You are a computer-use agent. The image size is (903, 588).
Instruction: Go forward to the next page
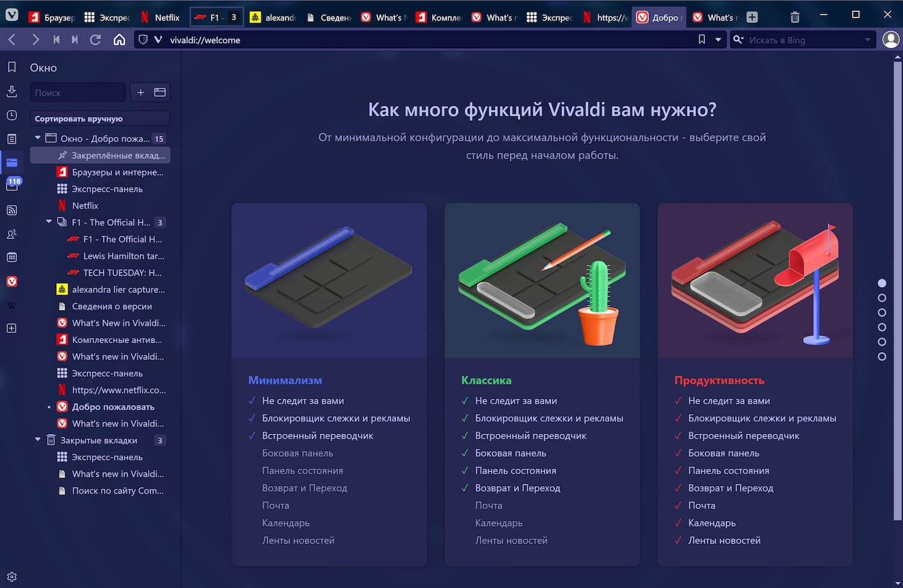36,40
